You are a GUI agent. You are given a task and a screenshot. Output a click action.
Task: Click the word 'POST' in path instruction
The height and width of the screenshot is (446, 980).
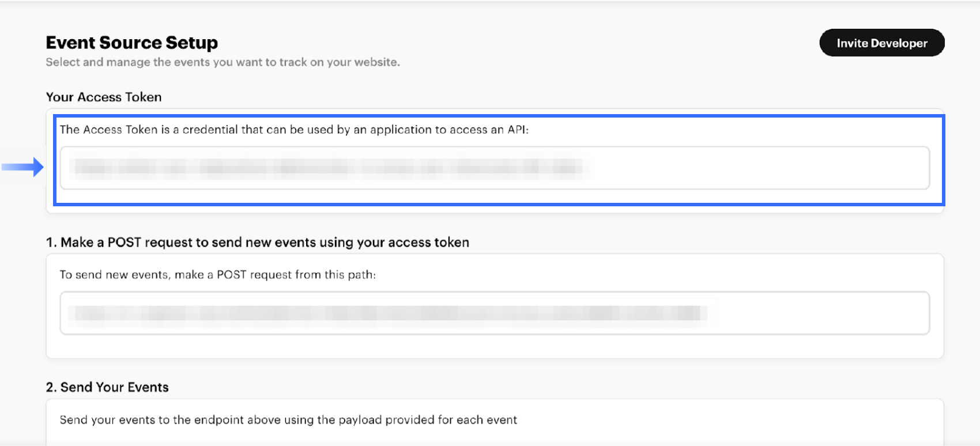pyautogui.click(x=231, y=275)
